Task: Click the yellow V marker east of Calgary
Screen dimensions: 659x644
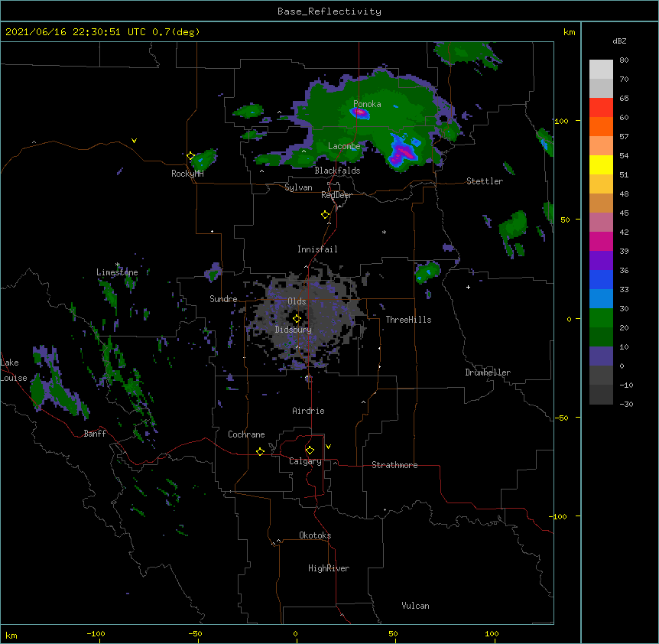Action: 328,447
